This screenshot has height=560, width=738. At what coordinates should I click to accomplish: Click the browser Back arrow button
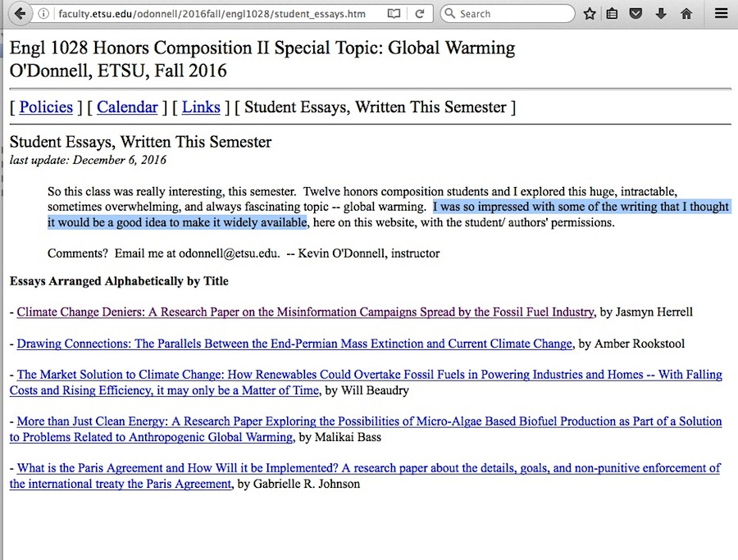tap(20, 14)
